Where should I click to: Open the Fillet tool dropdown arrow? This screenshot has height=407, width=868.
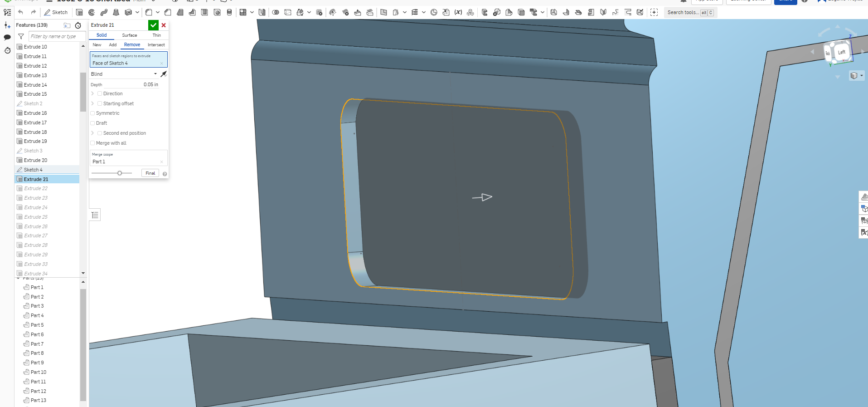pyautogui.click(x=158, y=12)
